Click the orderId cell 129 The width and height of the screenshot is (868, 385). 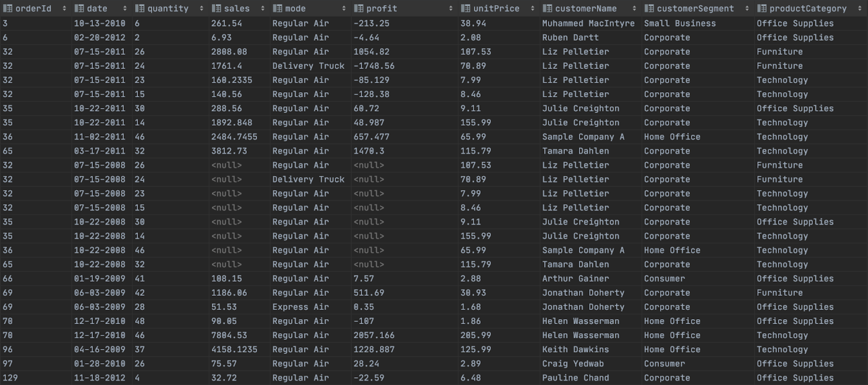click(x=10, y=377)
